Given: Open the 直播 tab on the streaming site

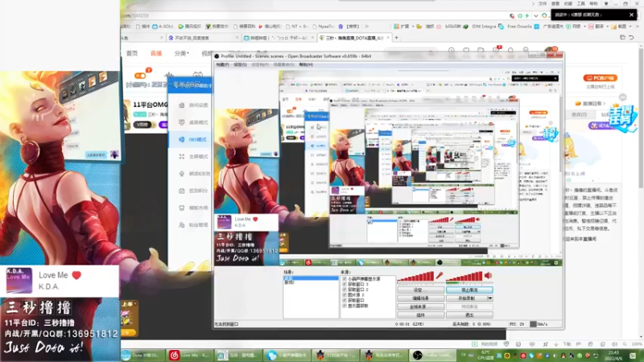Looking at the screenshot, I should click(x=156, y=53).
